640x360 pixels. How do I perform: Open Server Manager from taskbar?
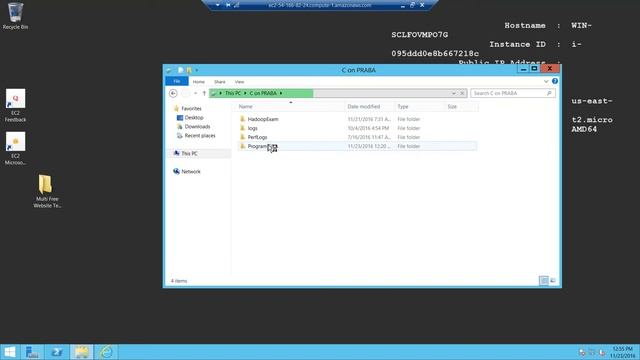(32, 352)
